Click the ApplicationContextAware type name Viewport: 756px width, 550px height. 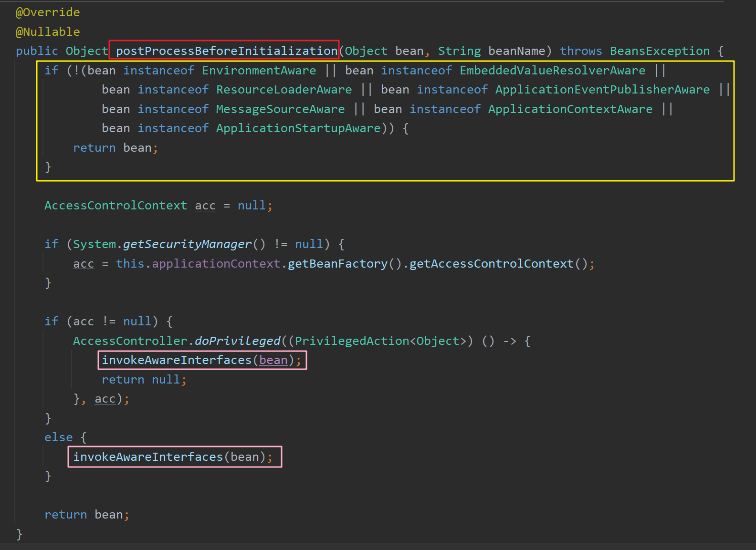570,109
